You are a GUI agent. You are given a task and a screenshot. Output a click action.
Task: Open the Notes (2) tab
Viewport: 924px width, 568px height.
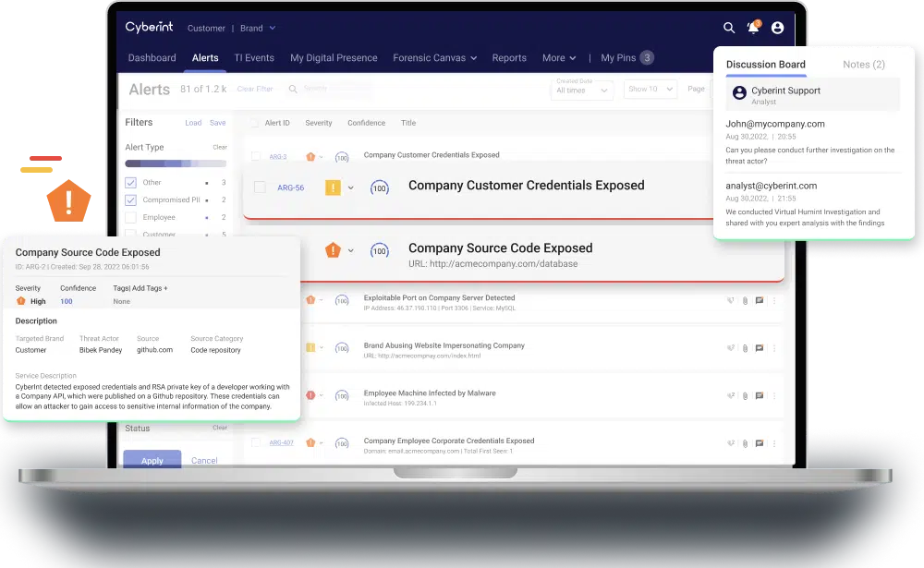863,65
